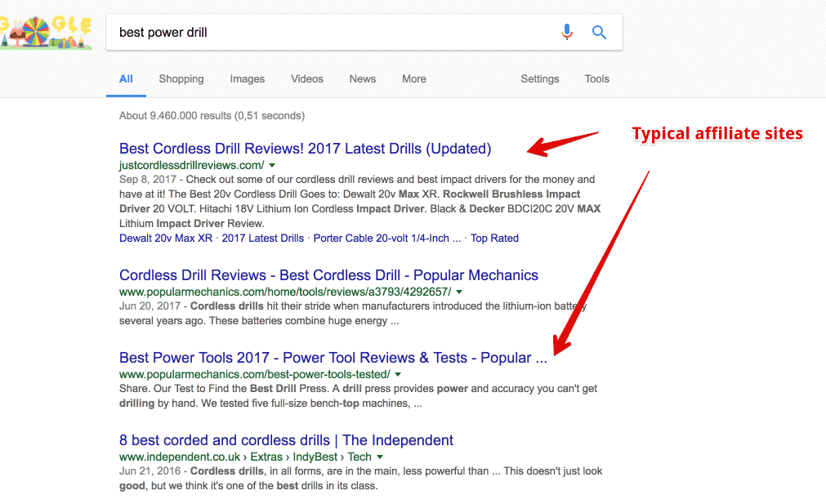Click the search box containing 'best power drill'

point(327,33)
